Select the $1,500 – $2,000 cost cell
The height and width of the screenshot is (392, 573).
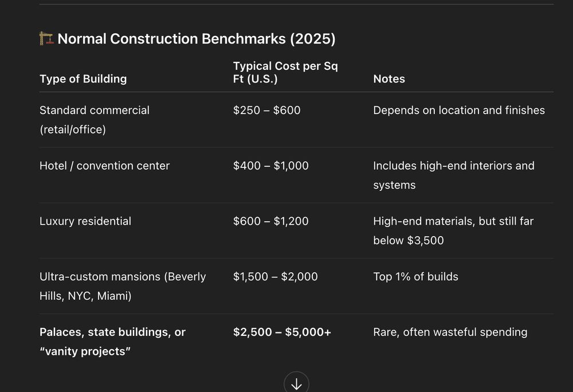click(x=275, y=277)
